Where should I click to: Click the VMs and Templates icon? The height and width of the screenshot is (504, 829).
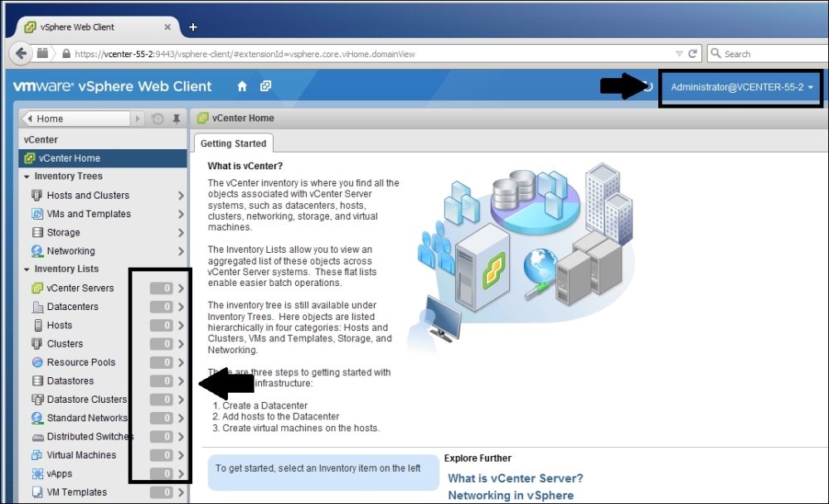click(37, 214)
